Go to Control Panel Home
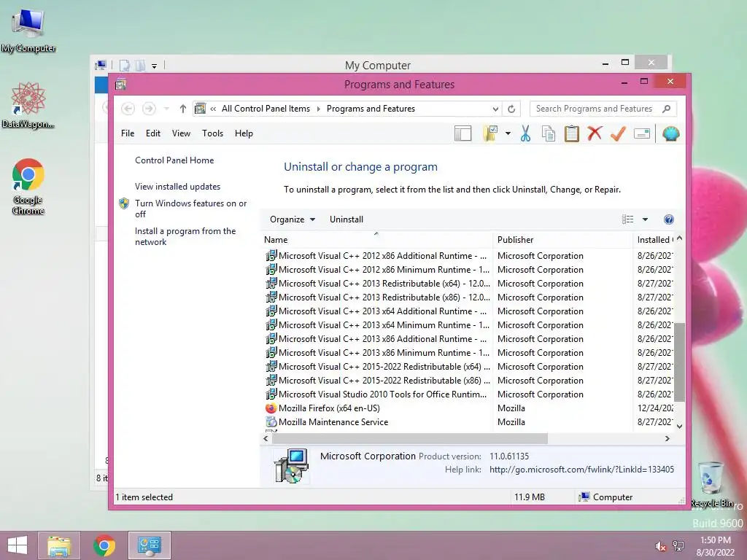 (x=174, y=160)
